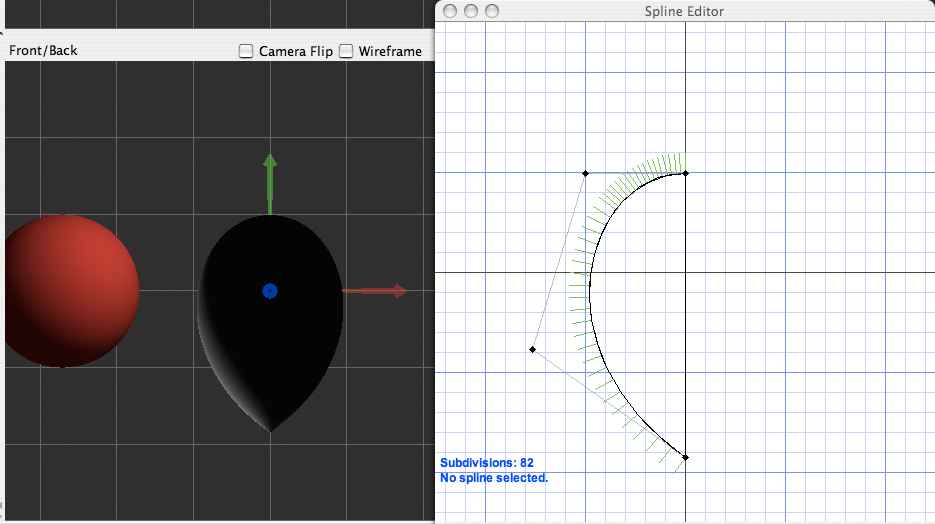Click the Subdivisions: 82 readout
935x524 pixels.
[486, 463]
